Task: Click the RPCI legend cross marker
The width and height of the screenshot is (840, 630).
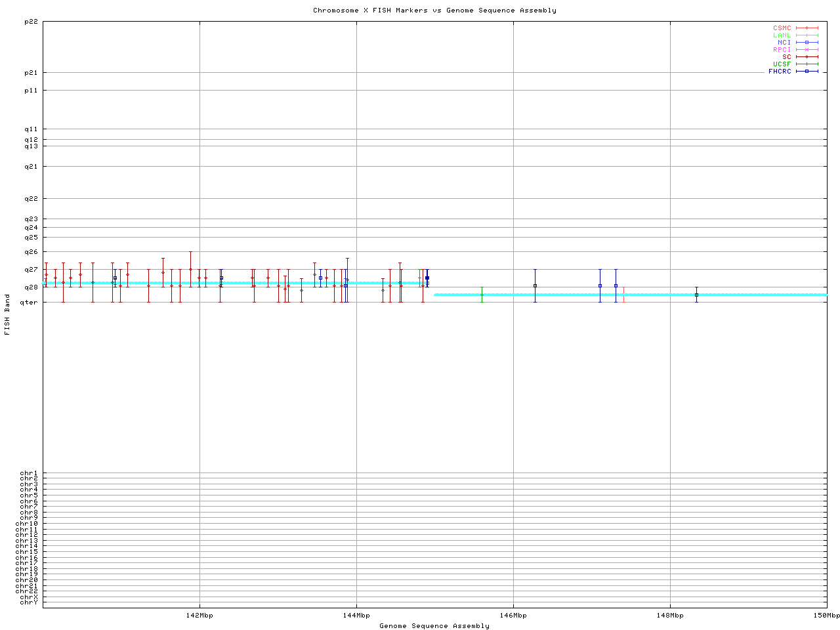Action: coord(807,50)
